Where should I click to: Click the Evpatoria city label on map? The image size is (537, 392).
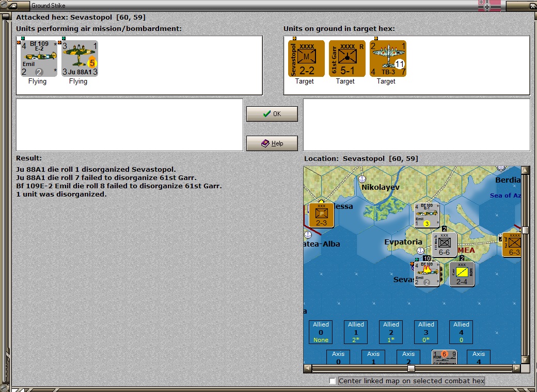[x=403, y=242]
